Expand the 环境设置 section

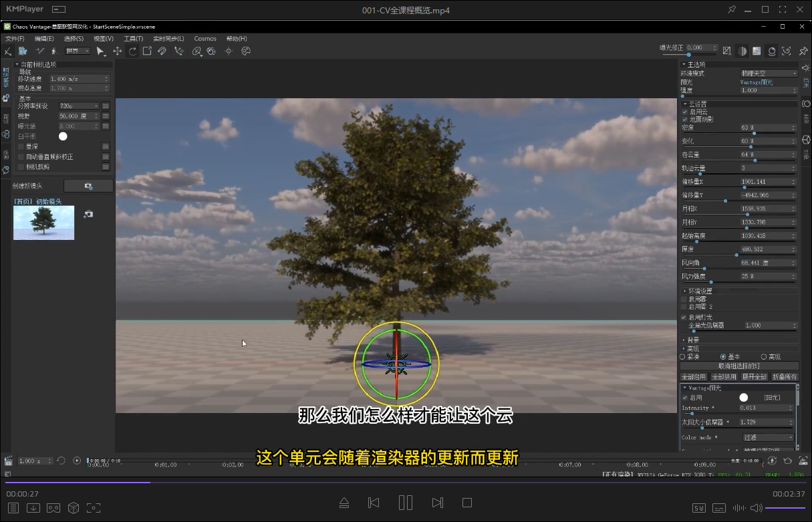684,291
